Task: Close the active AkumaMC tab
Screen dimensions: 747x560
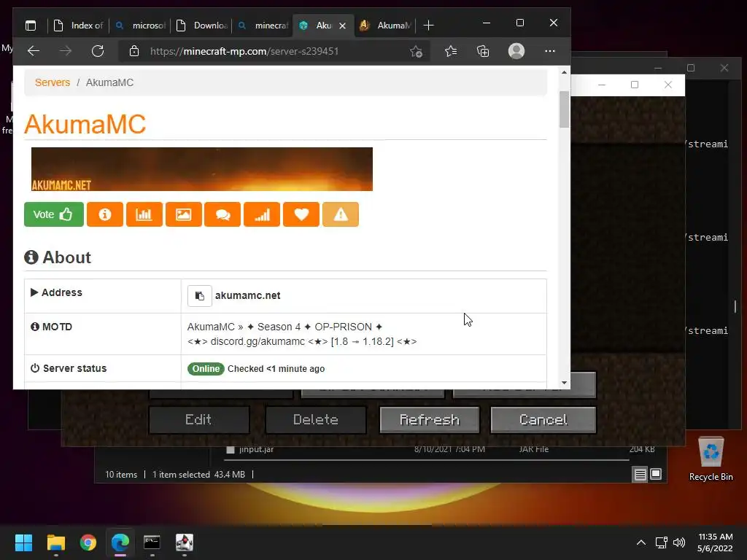Action: [343, 26]
